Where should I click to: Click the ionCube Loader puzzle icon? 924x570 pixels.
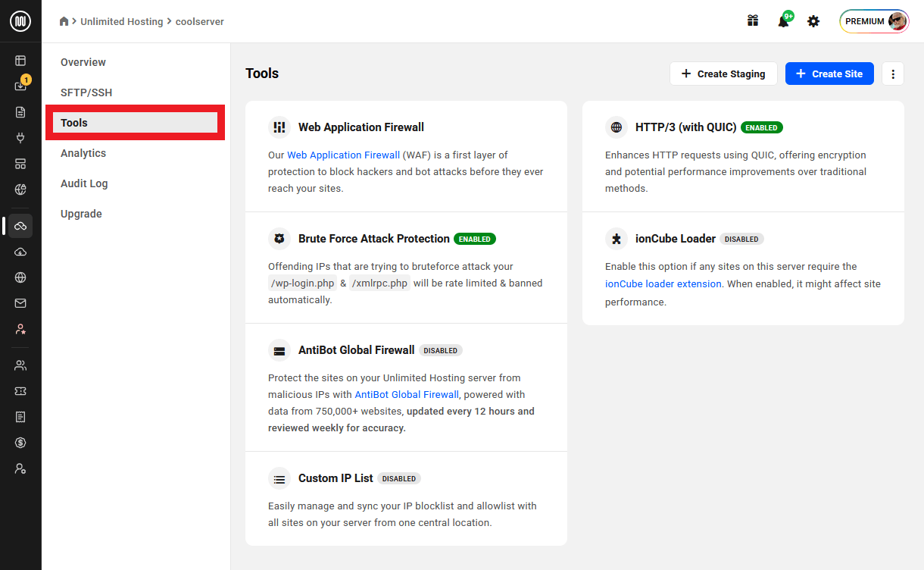pyautogui.click(x=617, y=239)
